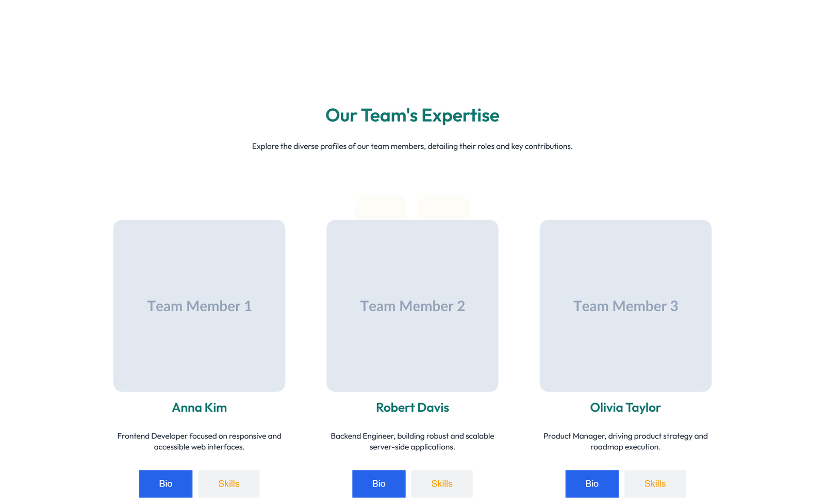Click the Skills label beside Anna Kim's Bio

pyautogui.click(x=228, y=483)
